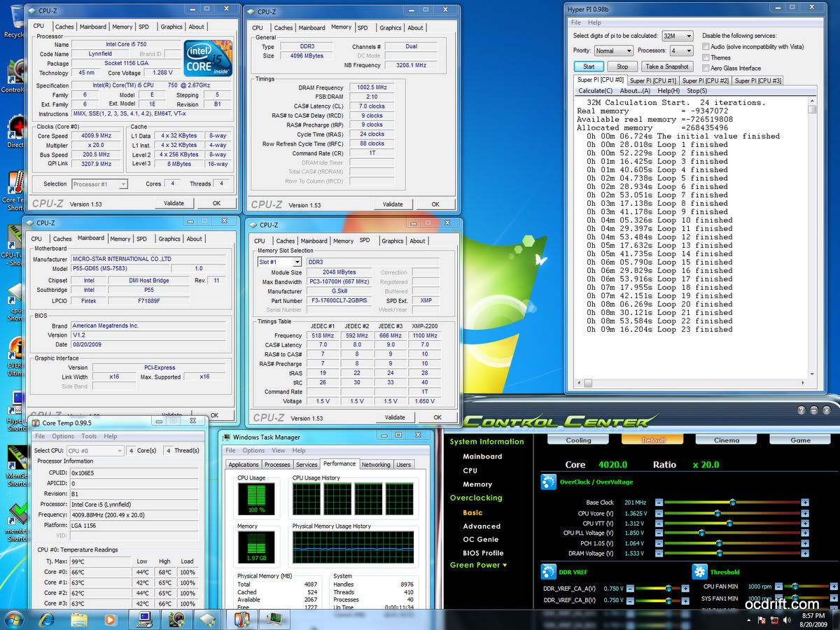Switch to Super PI [CPU #2] tab

[x=706, y=80]
